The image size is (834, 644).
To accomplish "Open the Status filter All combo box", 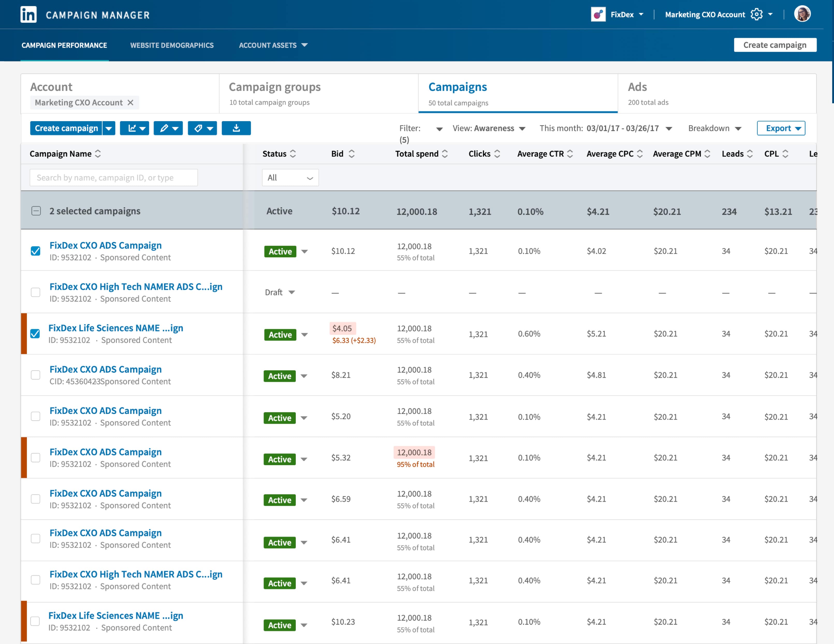I will tap(290, 178).
